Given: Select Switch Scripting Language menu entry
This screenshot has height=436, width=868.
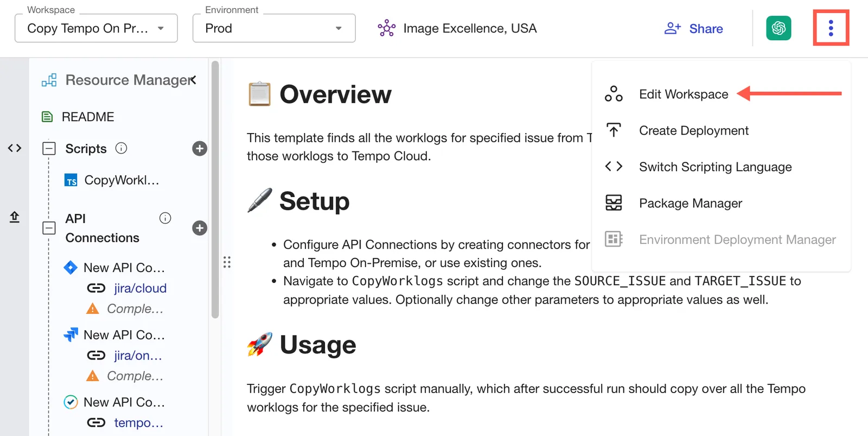Looking at the screenshot, I should [x=715, y=167].
